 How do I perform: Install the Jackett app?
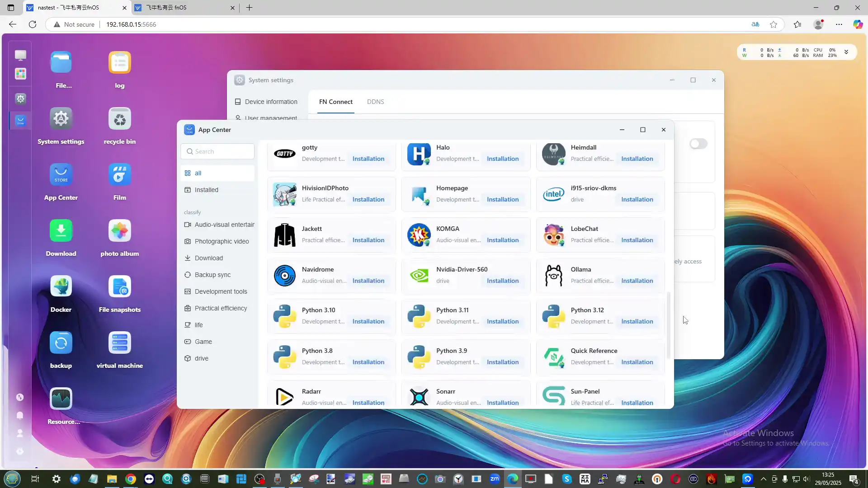368,240
